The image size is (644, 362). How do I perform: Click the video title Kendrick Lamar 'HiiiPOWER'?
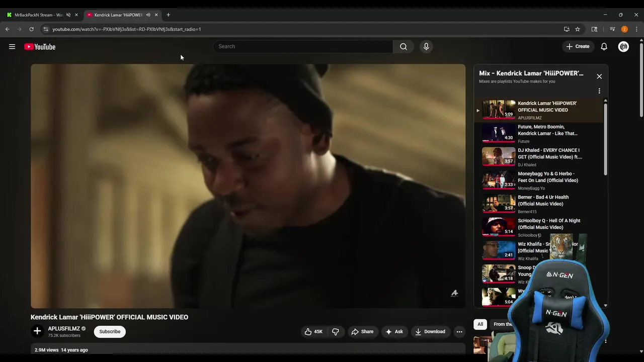point(109,317)
